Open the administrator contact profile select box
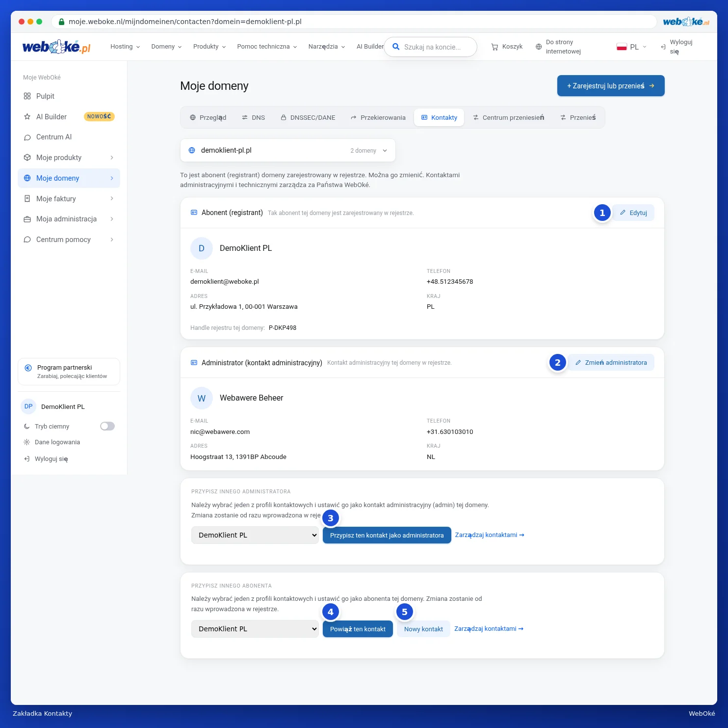 [x=255, y=535]
